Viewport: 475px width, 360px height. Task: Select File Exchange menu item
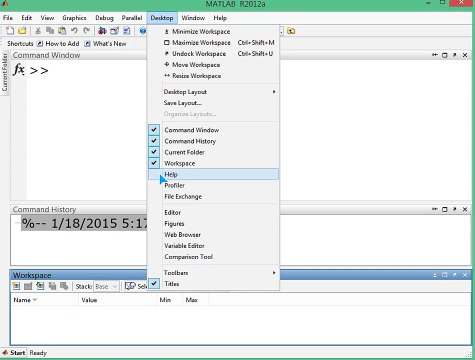(x=213, y=196)
